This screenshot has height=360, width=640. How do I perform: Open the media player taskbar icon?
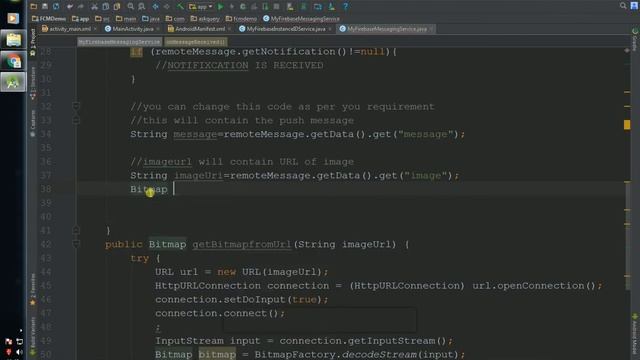(x=13, y=19)
